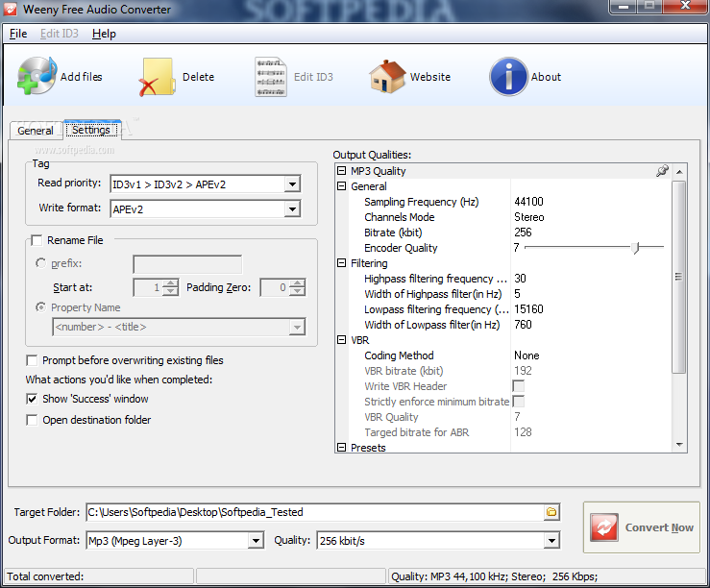710x588 pixels.
Task: Select the prefix radio button
Action: (x=40, y=263)
